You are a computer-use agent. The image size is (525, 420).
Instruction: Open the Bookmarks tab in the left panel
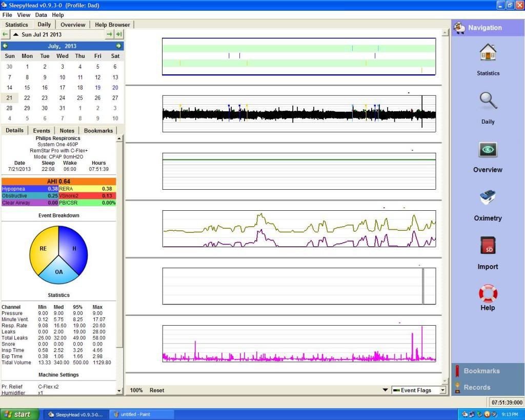(98, 131)
